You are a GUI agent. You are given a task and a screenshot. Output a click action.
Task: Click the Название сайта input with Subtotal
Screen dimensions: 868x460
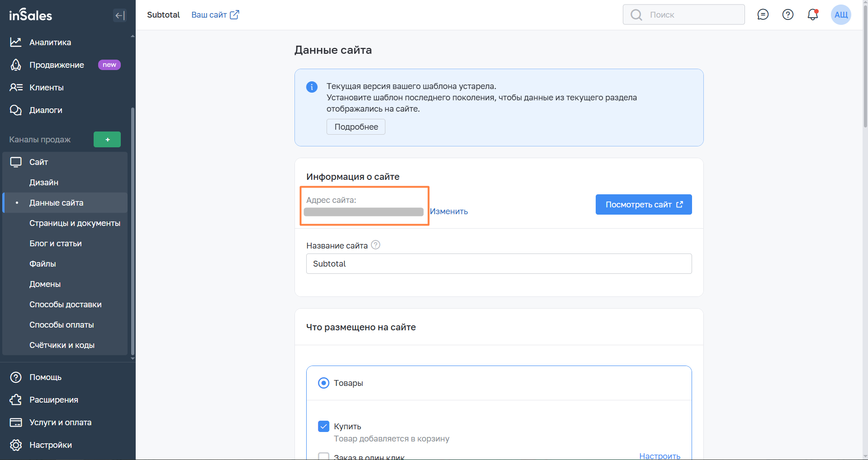[x=499, y=264]
